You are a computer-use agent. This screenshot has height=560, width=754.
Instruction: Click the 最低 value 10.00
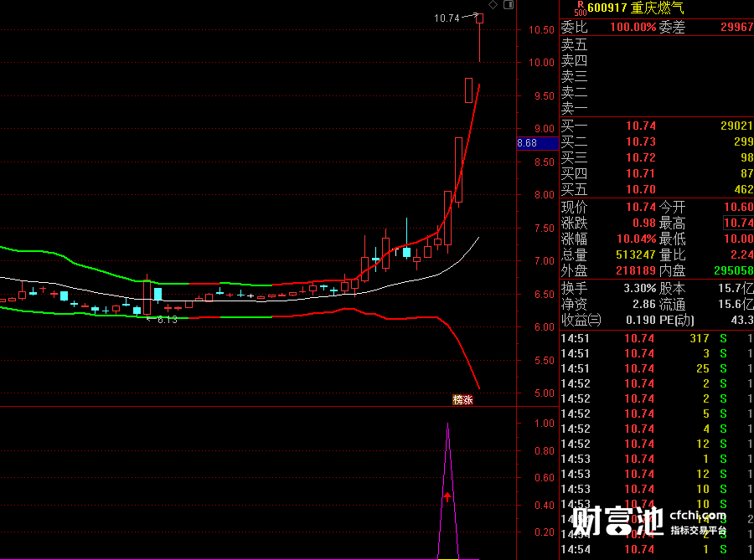point(739,239)
